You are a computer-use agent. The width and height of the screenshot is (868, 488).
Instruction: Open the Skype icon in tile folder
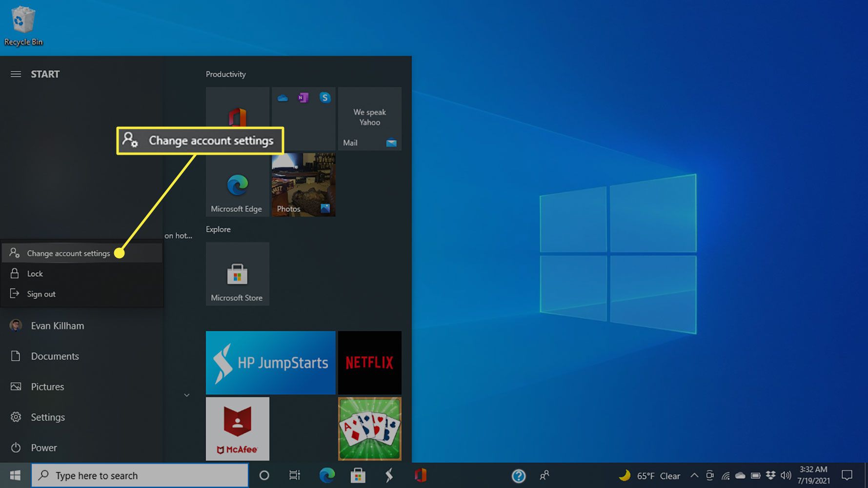coord(324,98)
